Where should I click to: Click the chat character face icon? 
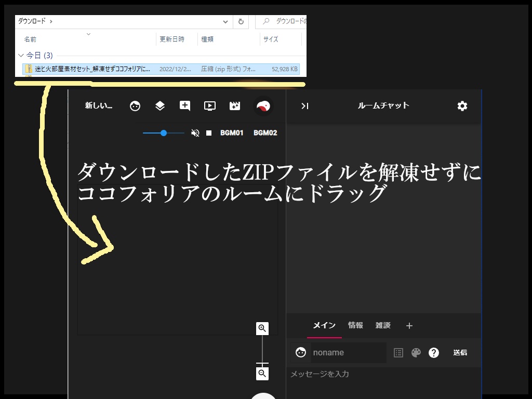[x=301, y=353]
